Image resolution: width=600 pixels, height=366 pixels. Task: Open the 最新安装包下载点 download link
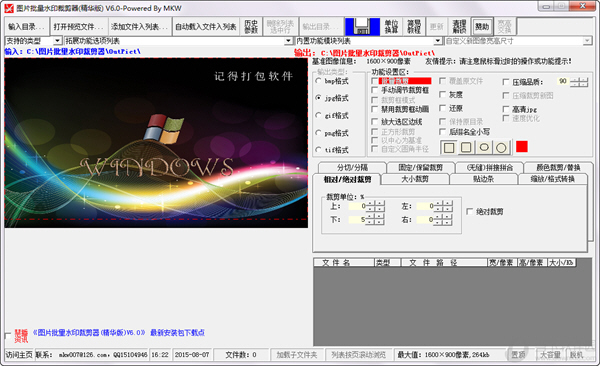click(177, 332)
